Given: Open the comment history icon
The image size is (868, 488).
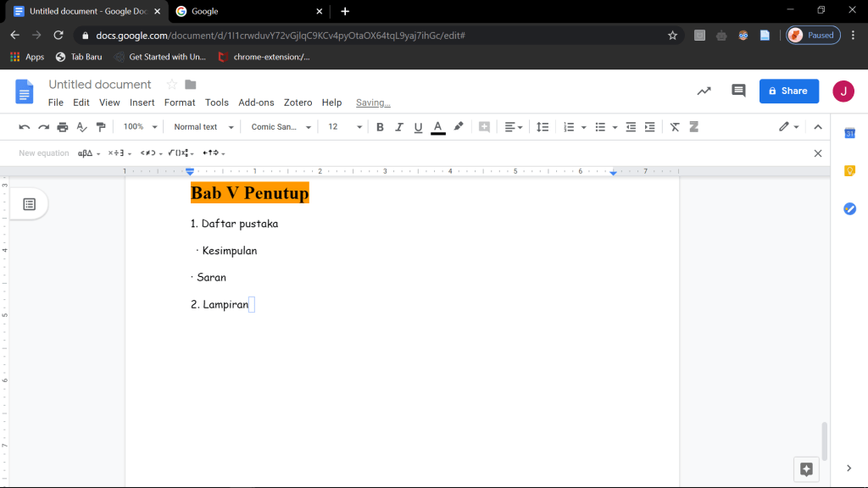Looking at the screenshot, I should 738,91.
